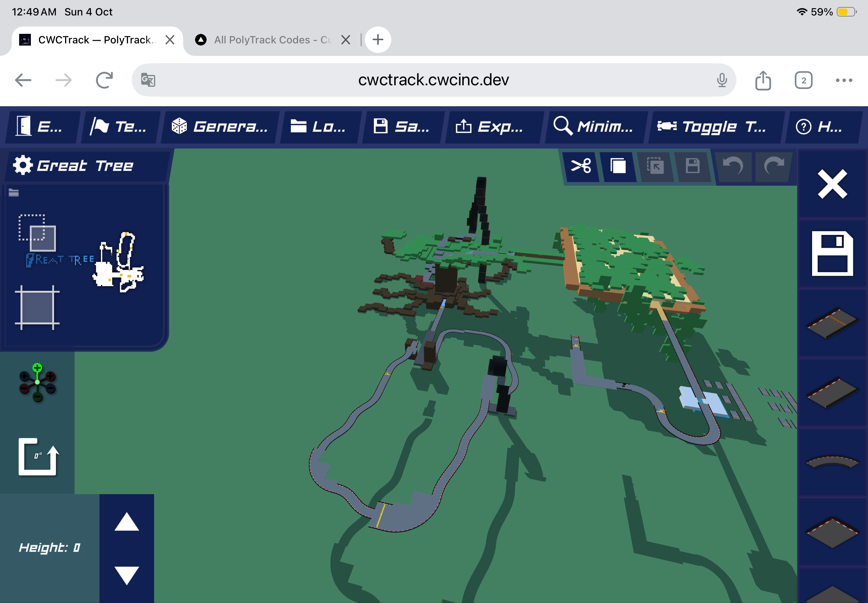Undo the last edit

(733, 166)
